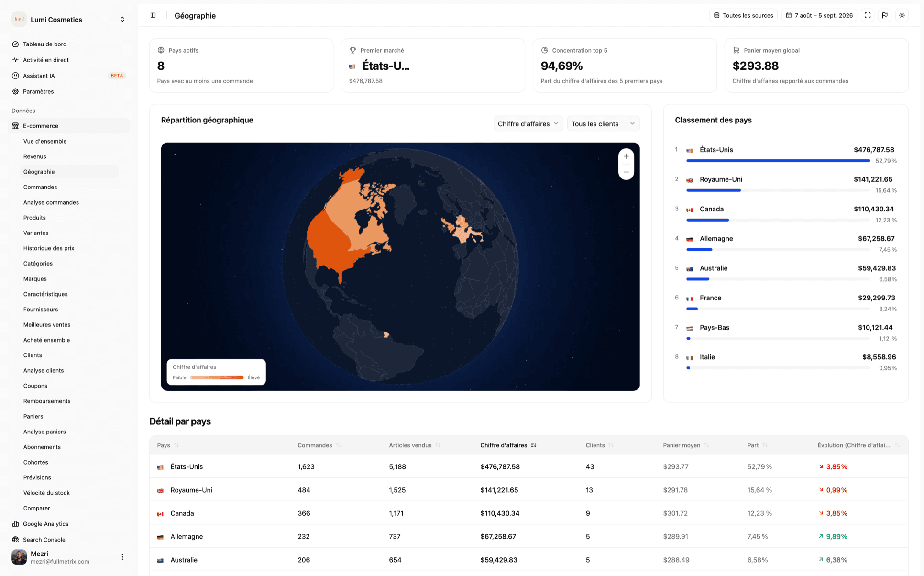The height and width of the screenshot is (576, 924).
Task: Open Revenus in sidebar
Action: [35, 156]
